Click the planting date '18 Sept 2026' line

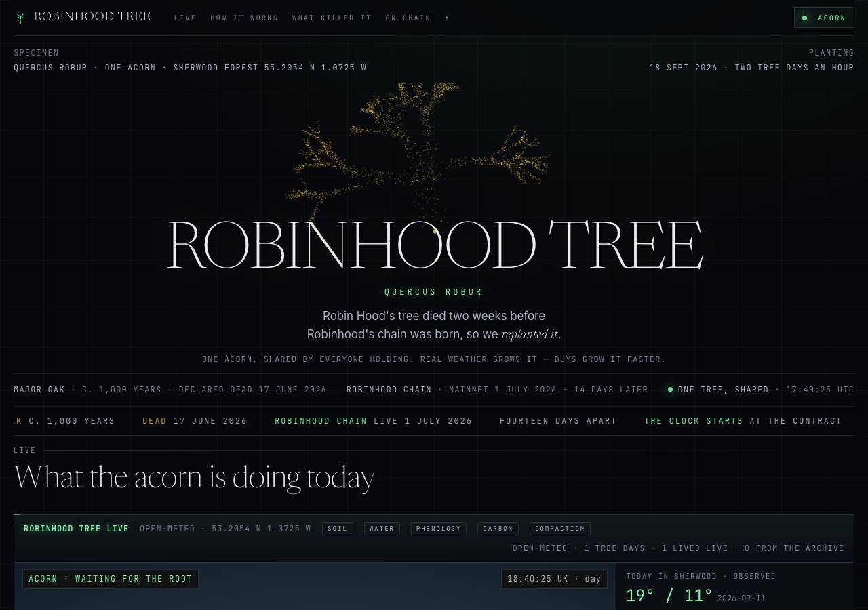(x=751, y=68)
